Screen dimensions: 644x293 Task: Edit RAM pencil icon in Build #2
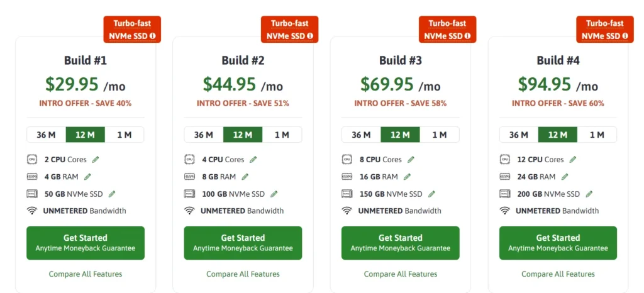tap(245, 177)
